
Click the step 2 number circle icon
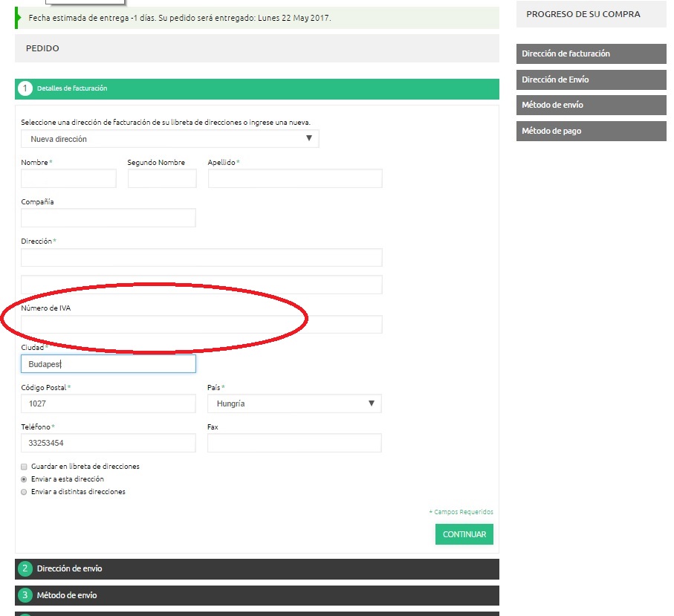click(x=25, y=569)
